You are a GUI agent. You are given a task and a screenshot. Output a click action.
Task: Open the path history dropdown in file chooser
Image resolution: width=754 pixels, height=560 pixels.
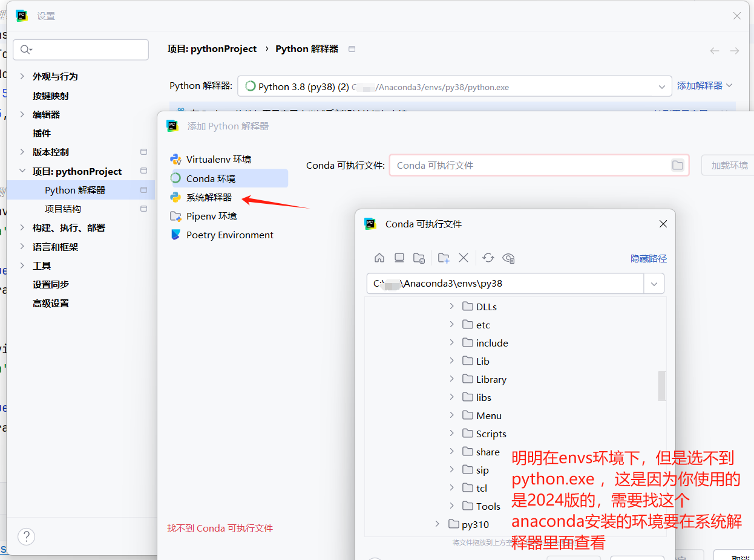coord(654,284)
